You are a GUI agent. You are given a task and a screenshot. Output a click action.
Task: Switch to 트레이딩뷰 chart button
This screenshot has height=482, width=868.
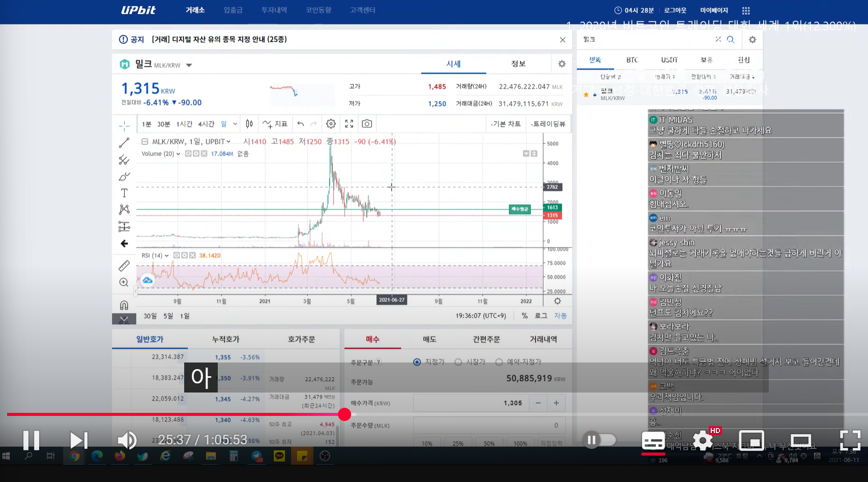(x=547, y=124)
